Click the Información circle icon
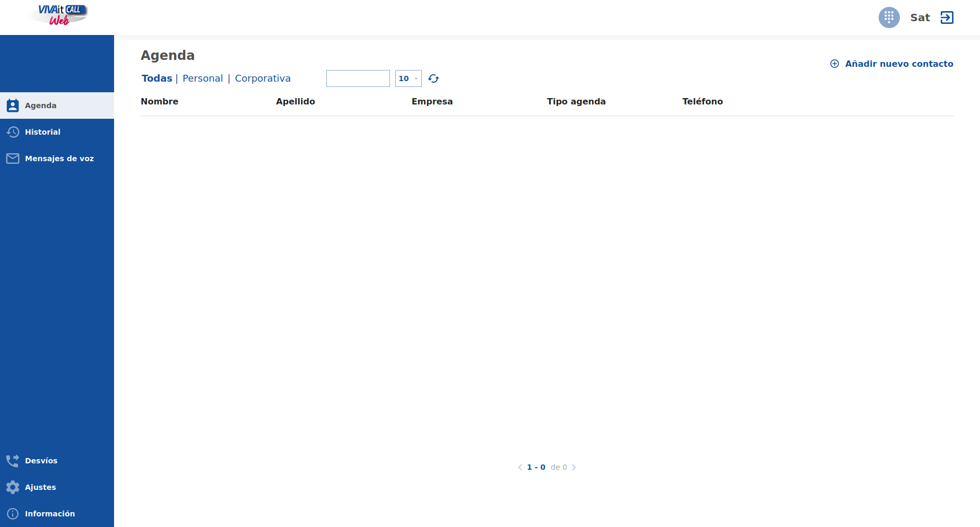The image size is (980, 527). click(13, 514)
